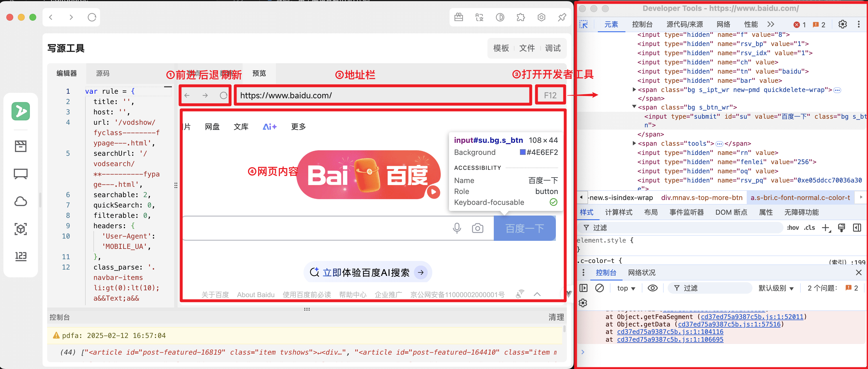This screenshot has width=868, height=369.
Task: Click the reload circle in the top navigation
Action: click(x=92, y=17)
